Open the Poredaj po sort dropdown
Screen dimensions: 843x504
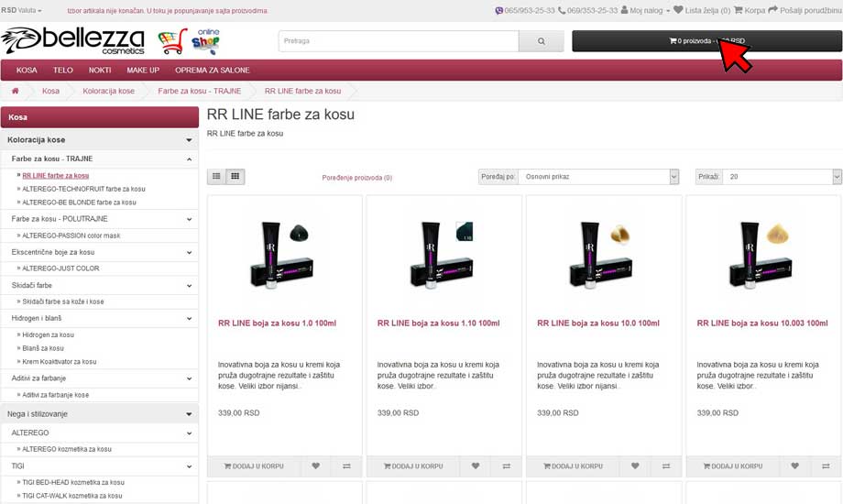point(598,177)
